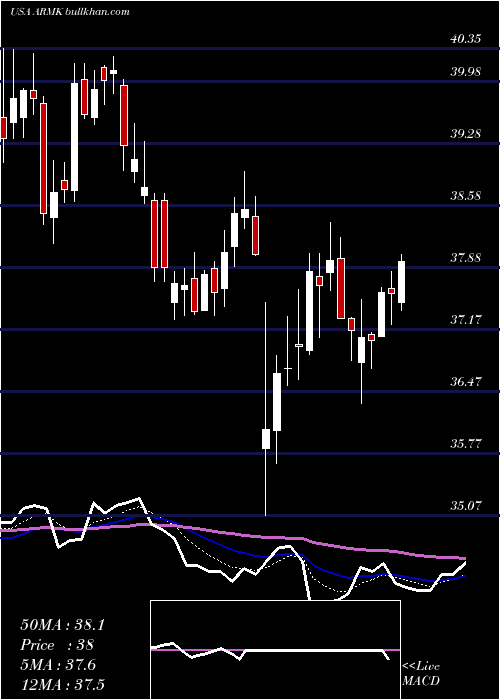Click the 38.58 price level label

click(466, 196)
